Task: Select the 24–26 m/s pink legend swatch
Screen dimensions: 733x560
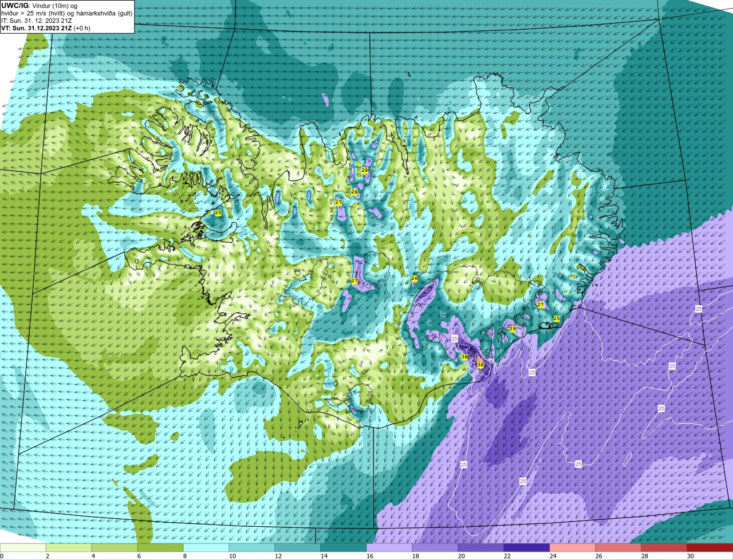Action: tap(573, 548)
